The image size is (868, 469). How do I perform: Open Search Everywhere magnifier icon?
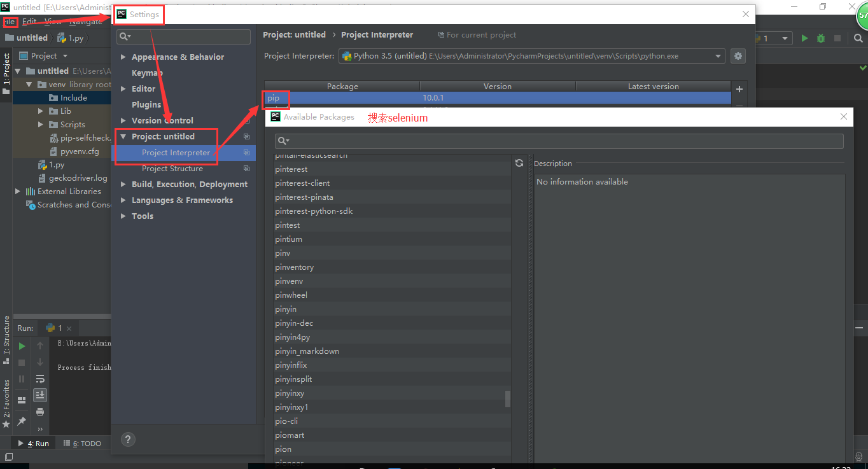[x=857, y=38]
